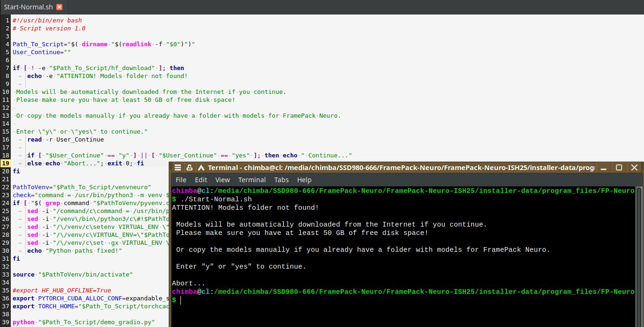Click the 'User_Continue=""' line
The width and height of the screenshot is (644, 327).
tap(42, 52)
